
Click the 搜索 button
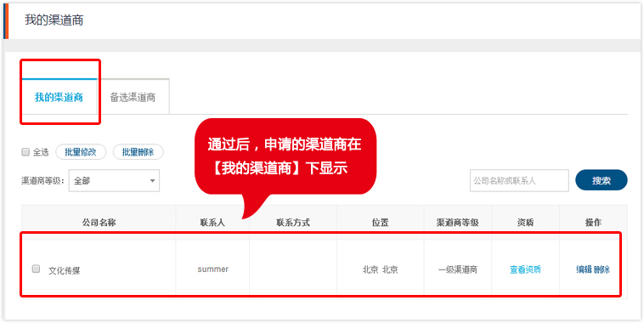(602, 180)
